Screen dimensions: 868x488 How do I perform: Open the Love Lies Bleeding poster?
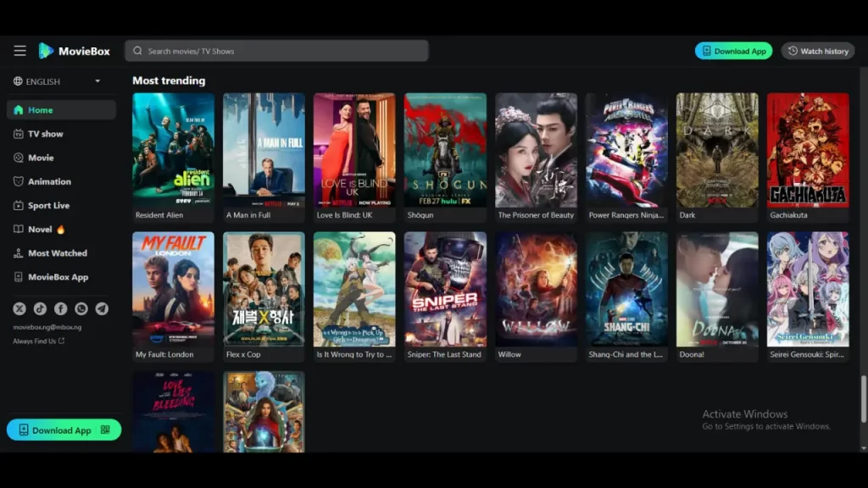point(173,413)
